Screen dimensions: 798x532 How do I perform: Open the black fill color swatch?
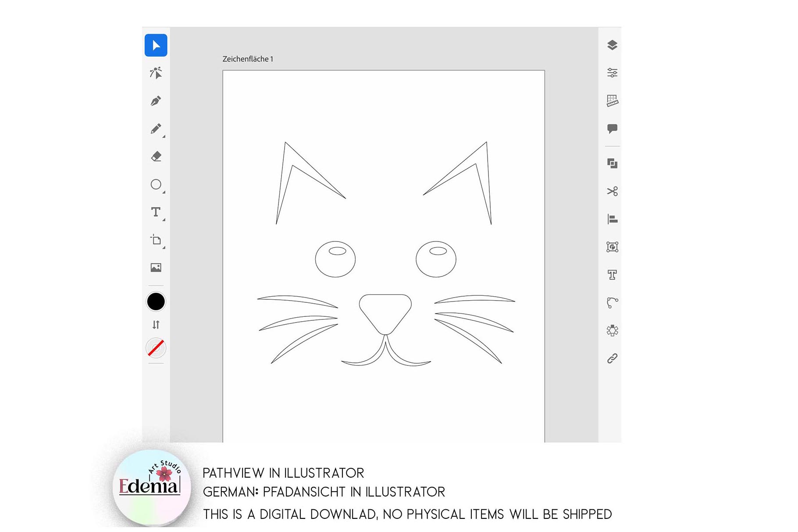pos(156,301)
